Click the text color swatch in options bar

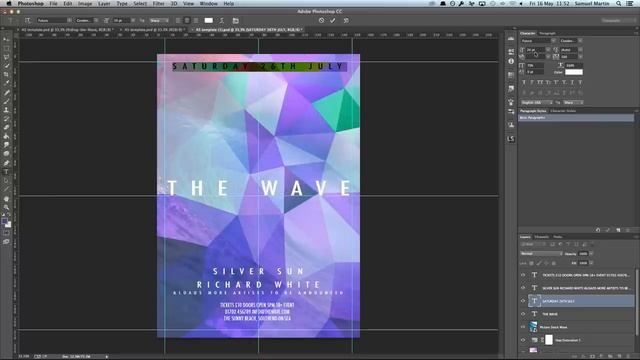point(209,20)
